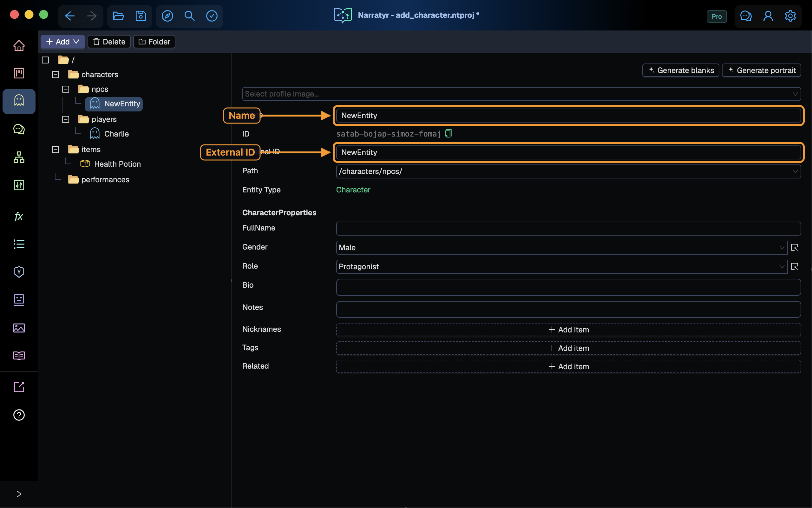Collapse the npcs folder
The height and width of the screenshot is (508, 812).
(65, 89)
